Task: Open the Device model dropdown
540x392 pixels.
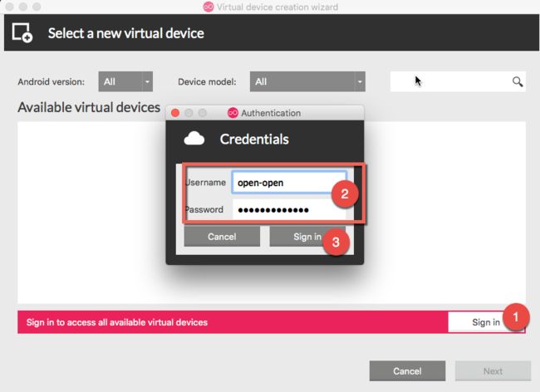Action: [x=307, y=81]
